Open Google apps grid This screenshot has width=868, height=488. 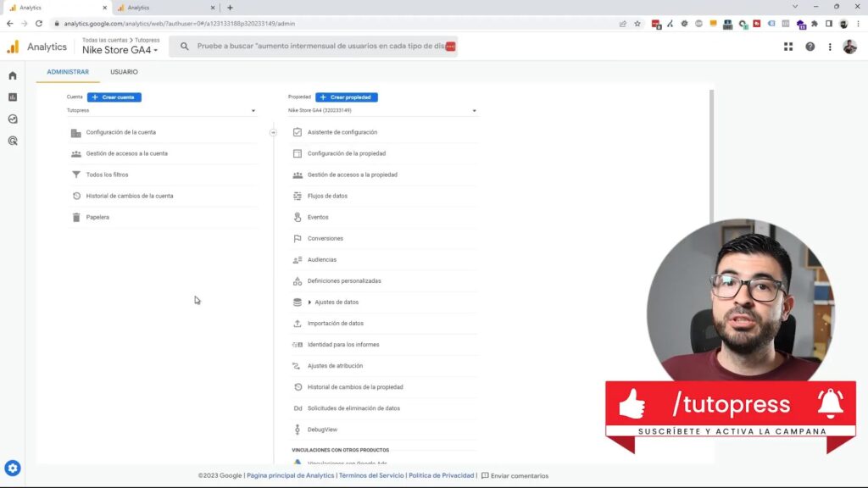click(x=787, y=47)
